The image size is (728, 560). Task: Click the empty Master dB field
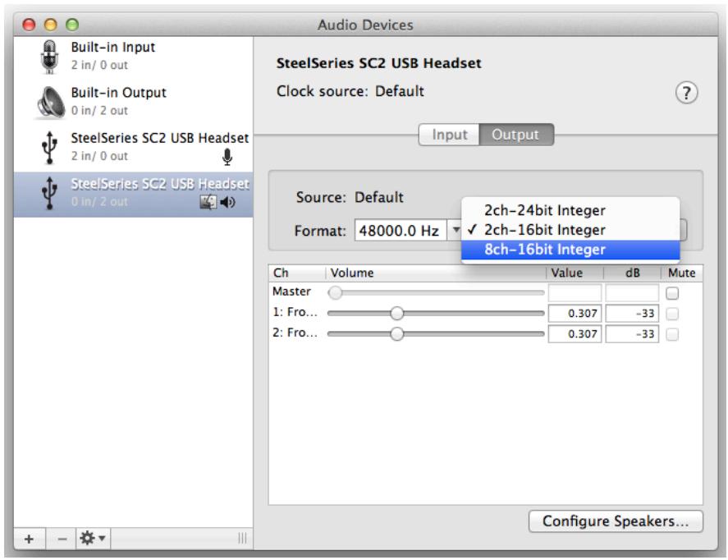pos(632,293)
